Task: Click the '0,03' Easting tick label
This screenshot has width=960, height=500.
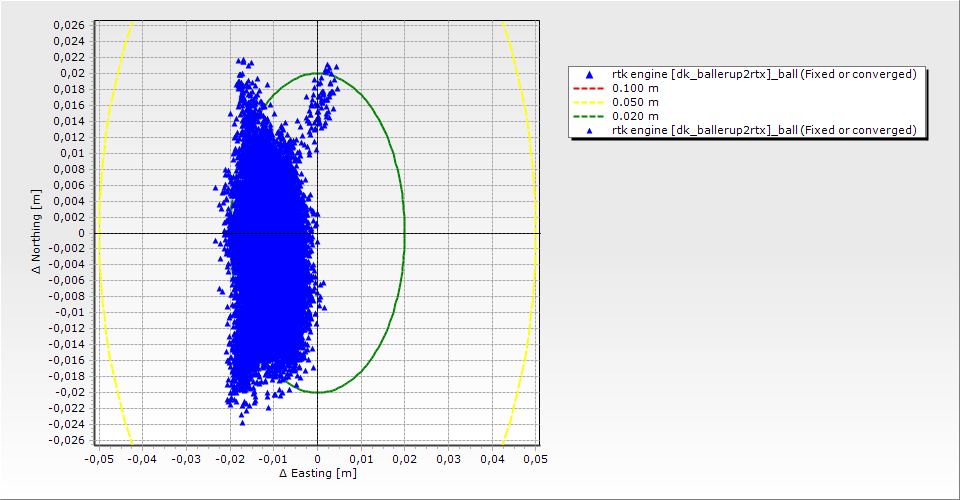Action: (449, 459)
